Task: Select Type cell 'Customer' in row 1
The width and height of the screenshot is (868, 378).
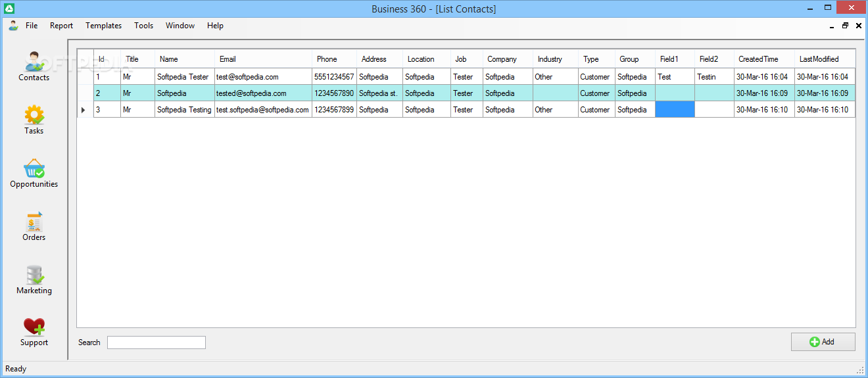Action: pos(596,77)
